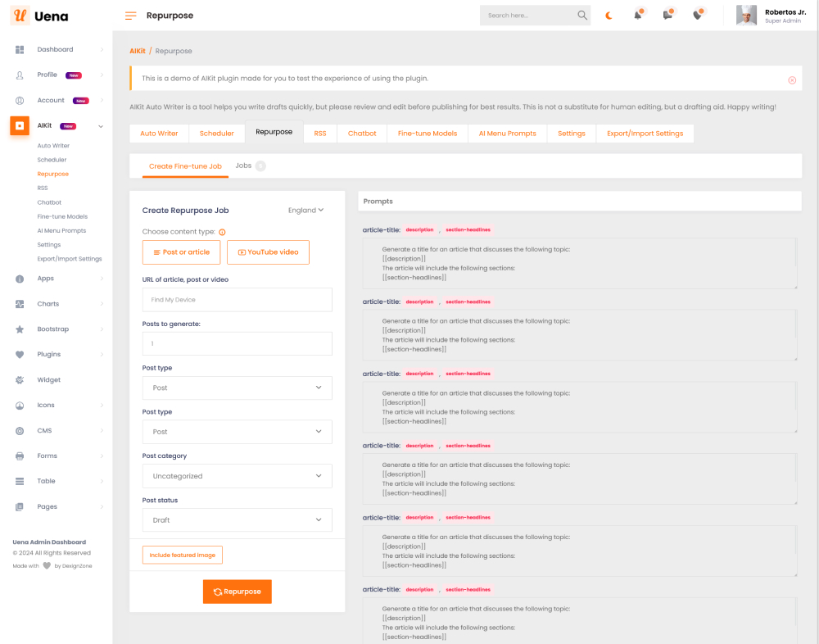Open notifications via the bell icon
Viewport: 819px width, 644px height.
click(x=638, y=16)
